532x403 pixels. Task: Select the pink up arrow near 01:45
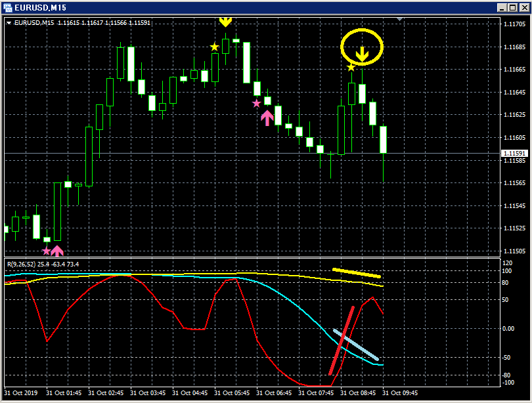pos(57,251)
